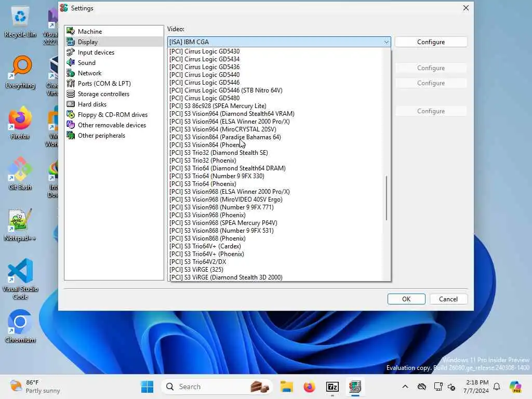The height and width of the screenshot is (399, 532).
Task: Confirm settings with the OK button
Action: tap(406, 299)
